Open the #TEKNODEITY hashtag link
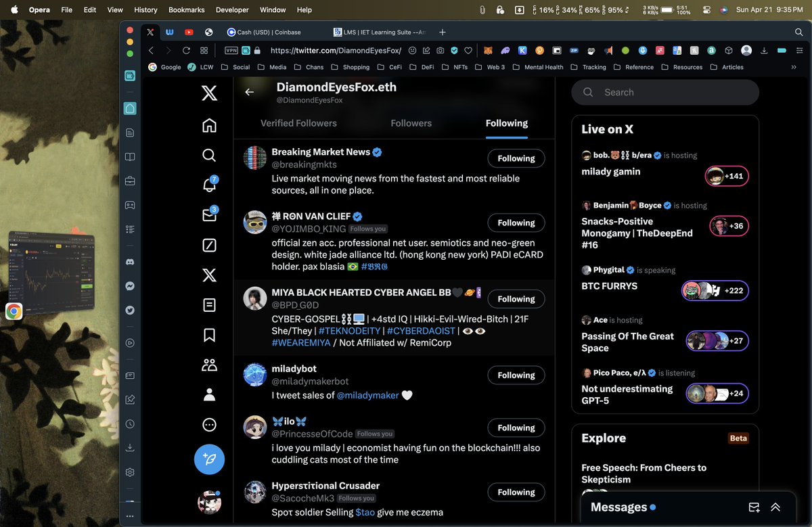Image resolution: width=812 pixels, height=527 pixels. pos(350,331)
